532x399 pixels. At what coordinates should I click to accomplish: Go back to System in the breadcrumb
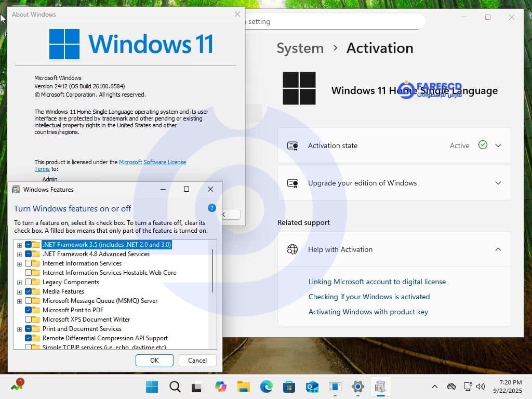(300, 48)
